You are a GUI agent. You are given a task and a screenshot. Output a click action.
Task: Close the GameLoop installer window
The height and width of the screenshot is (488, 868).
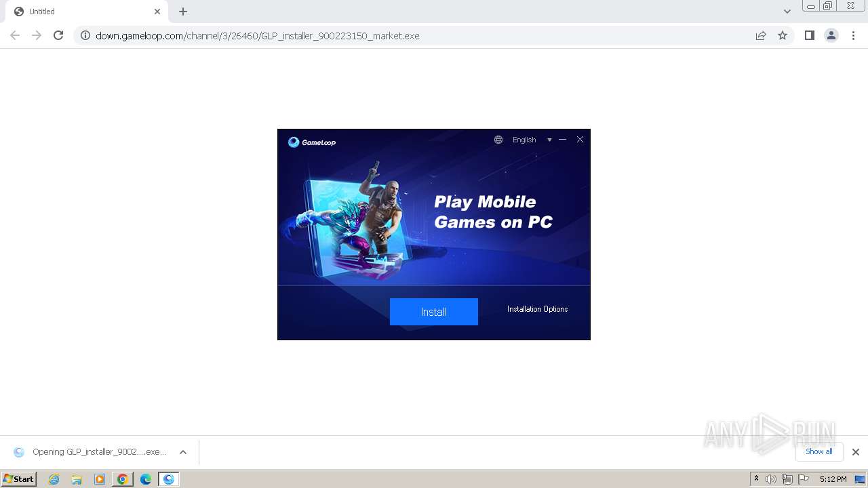[x=580, y=140]
